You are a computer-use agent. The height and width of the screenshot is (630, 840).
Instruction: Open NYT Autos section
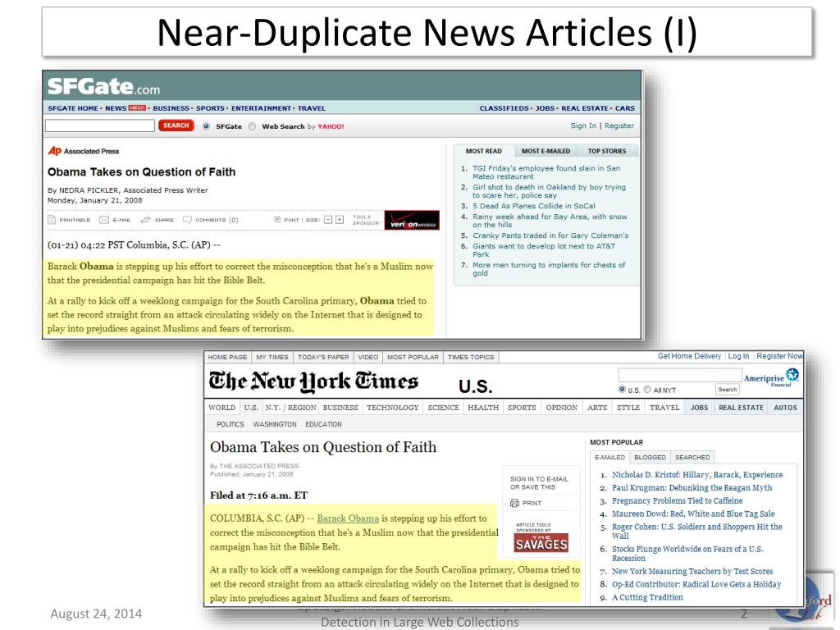(785, 408)
